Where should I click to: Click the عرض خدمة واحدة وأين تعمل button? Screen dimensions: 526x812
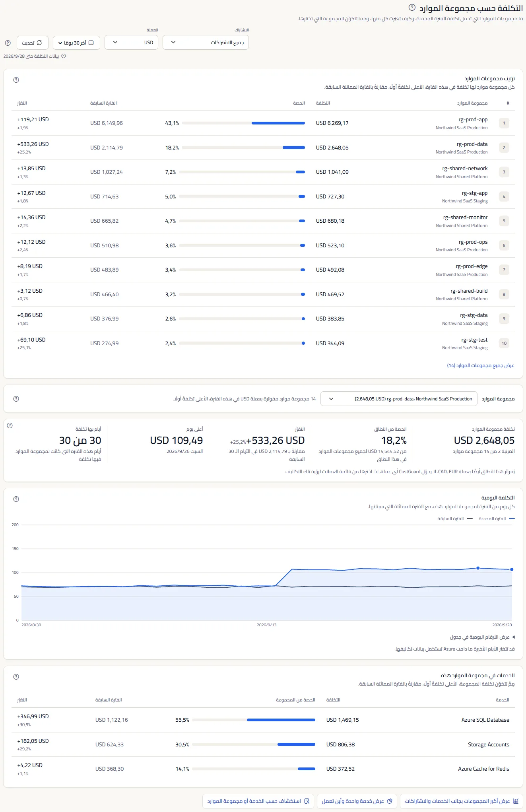point(357,801)
